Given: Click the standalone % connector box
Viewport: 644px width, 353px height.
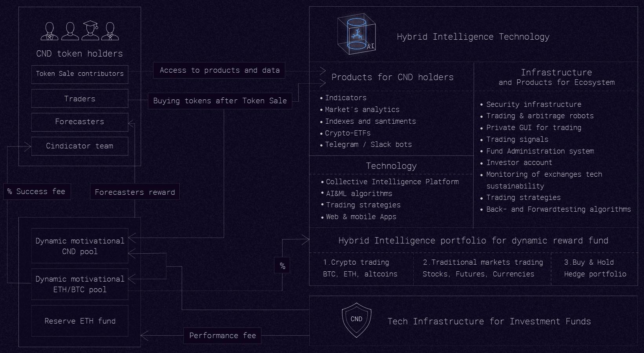Looking at the screenshot, I should click(282, 266).
